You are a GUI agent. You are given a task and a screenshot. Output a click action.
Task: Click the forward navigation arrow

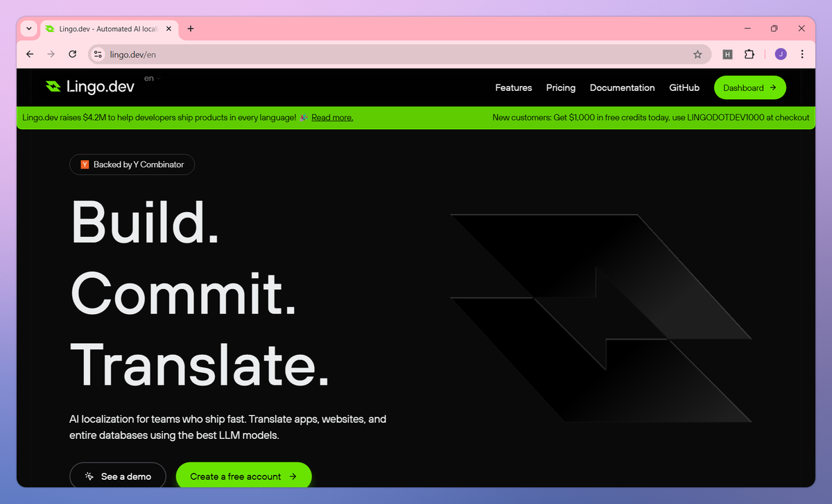point(51,54)
